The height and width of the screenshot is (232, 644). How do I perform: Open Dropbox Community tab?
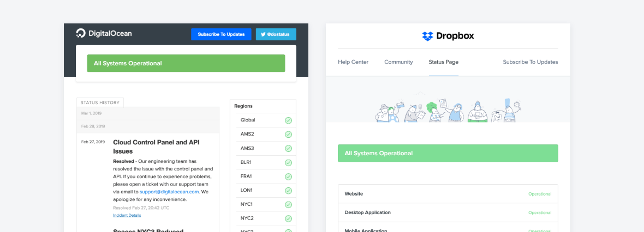click(x=398, y=62)
